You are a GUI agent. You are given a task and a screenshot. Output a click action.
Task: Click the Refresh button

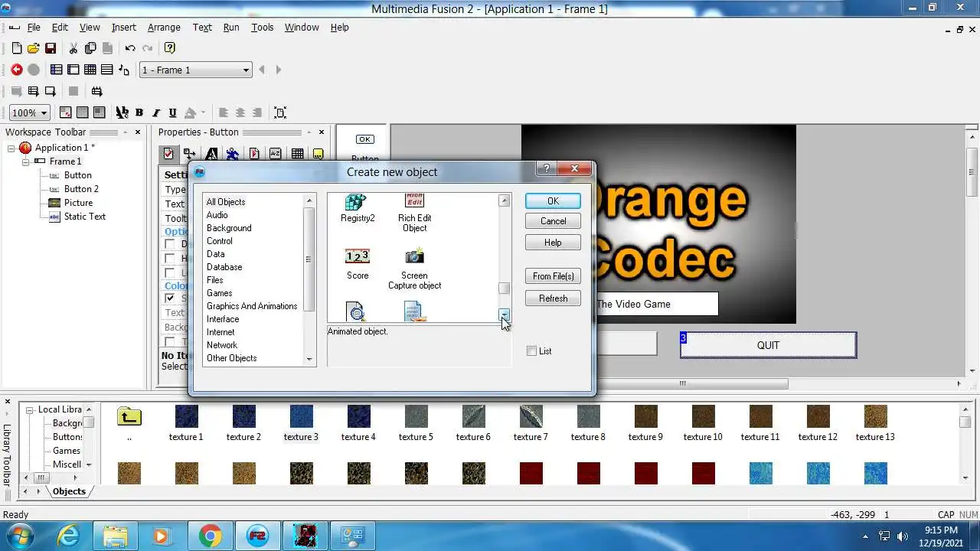coord(553,298)
